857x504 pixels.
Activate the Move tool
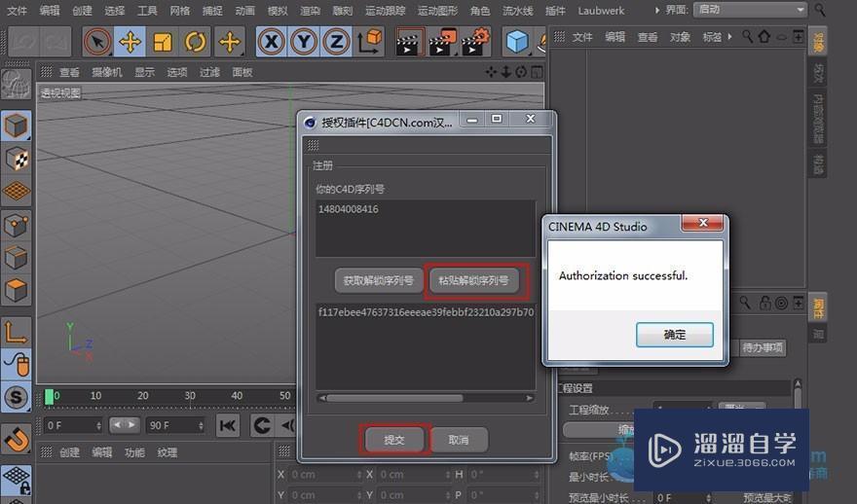pos(130,42)
